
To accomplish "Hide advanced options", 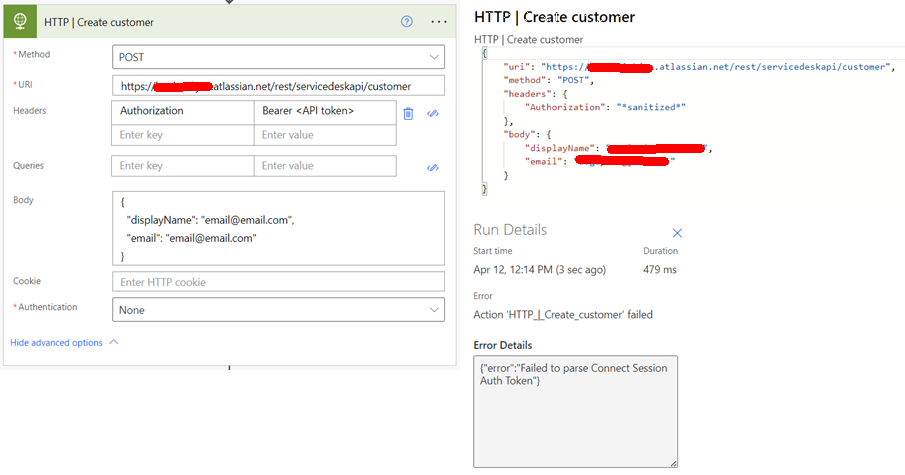I will coord(57,342).
